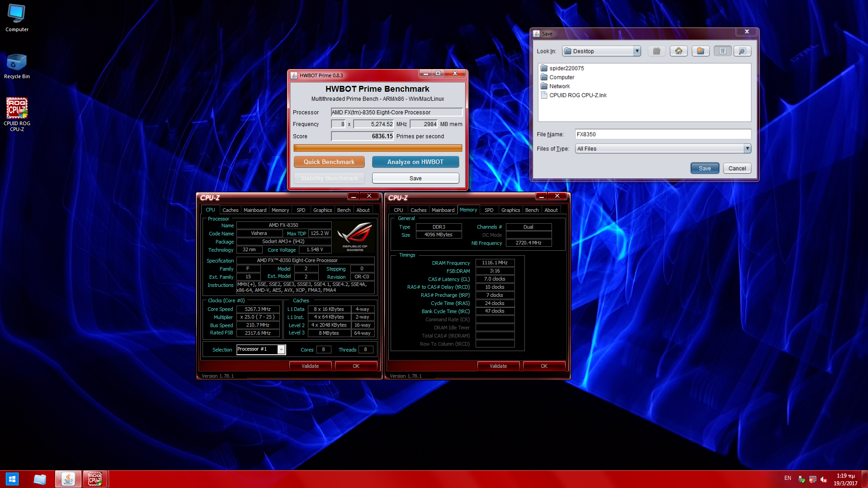Open SPD tab in right CPU-Z window
The image size is (868, 488).
pos(489,210)
